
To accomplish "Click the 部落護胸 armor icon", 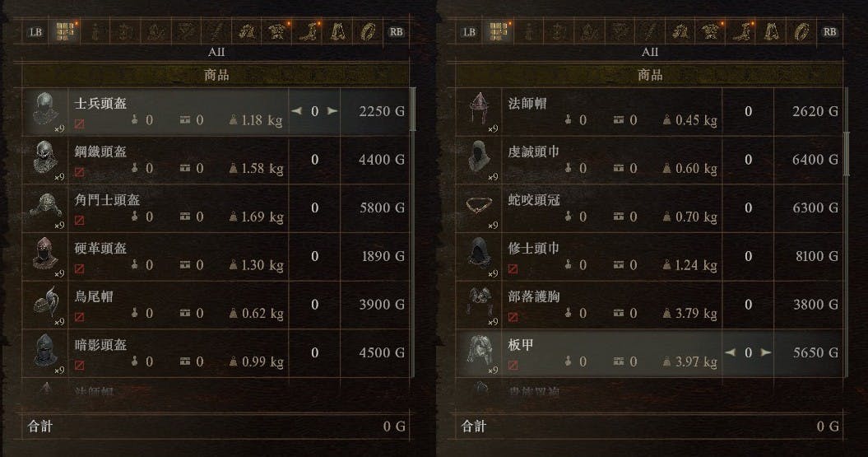I will coord(478,304).
